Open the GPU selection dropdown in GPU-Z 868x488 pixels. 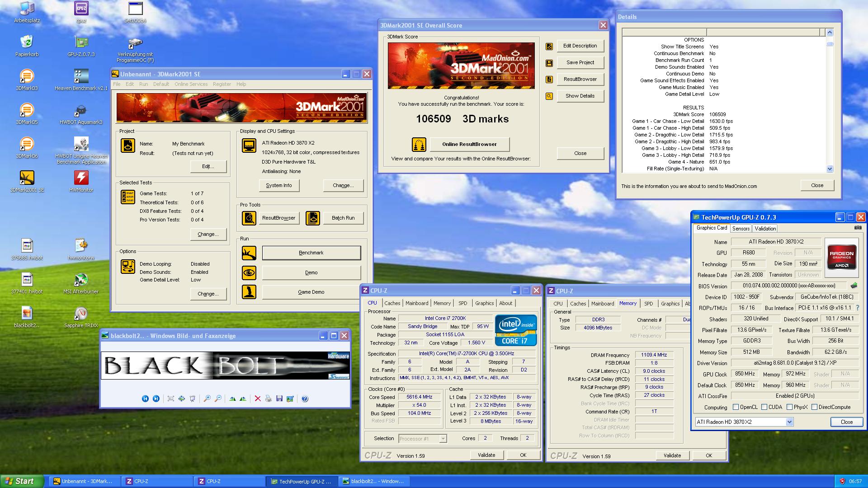pos(789,422)
